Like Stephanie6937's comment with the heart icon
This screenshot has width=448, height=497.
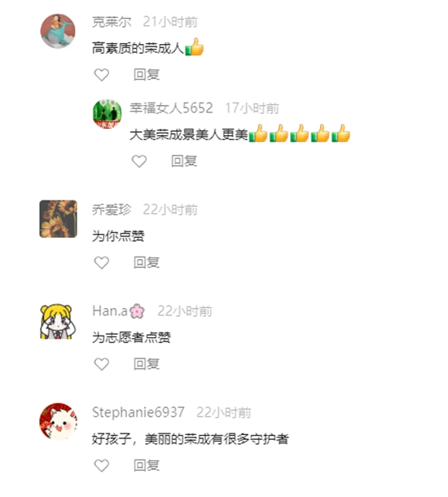point(102,465)
